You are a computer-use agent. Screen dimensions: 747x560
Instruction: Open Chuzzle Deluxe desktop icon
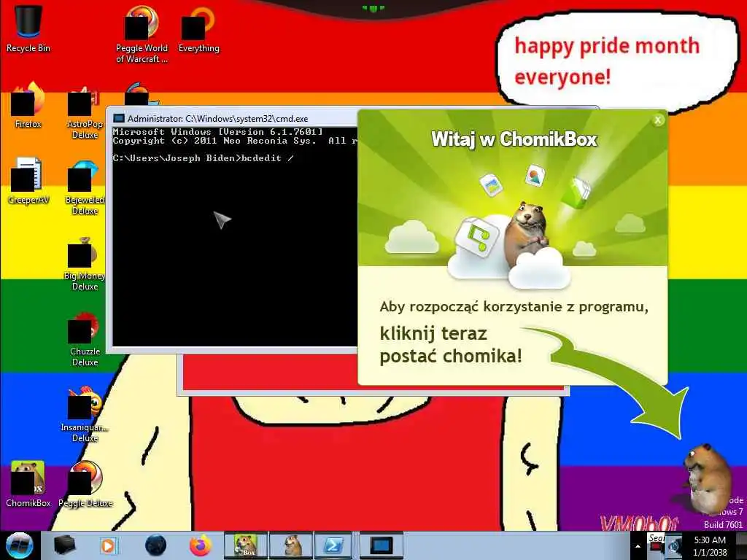point(85,339)
